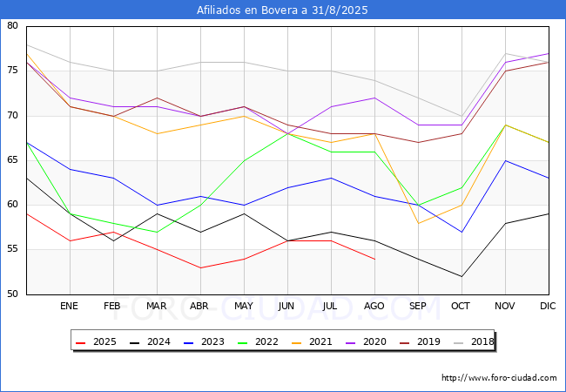Click the purple 2020 line peak at AGO

pos(375,98)
